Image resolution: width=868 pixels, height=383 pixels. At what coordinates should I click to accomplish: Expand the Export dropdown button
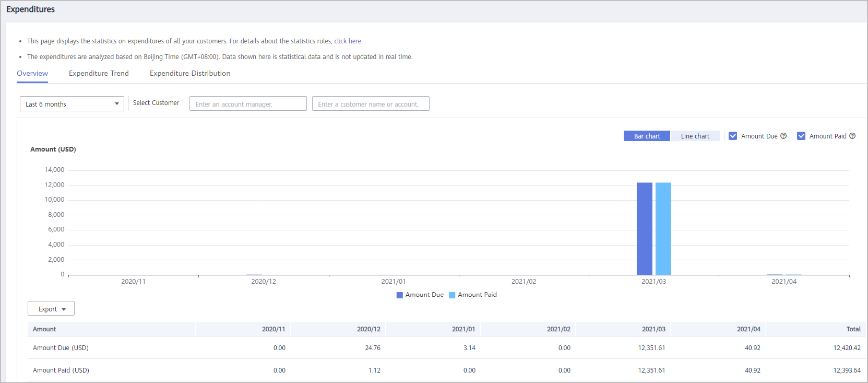click(x=51, y=309)
